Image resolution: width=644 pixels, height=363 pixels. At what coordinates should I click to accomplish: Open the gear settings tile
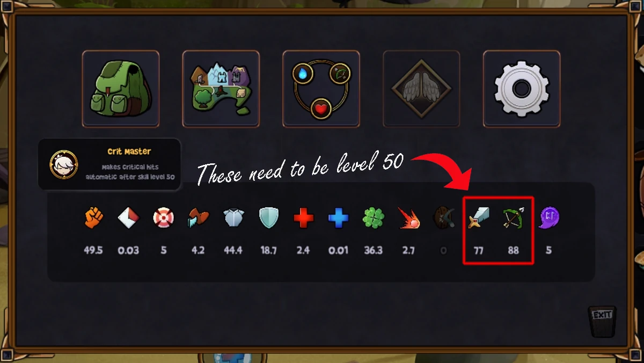coord(522,89)
